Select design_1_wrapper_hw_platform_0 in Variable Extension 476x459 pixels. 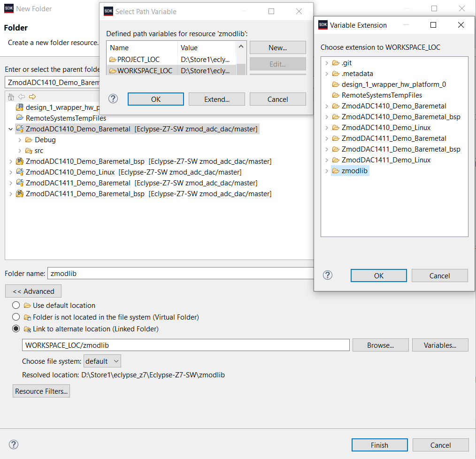393,84
